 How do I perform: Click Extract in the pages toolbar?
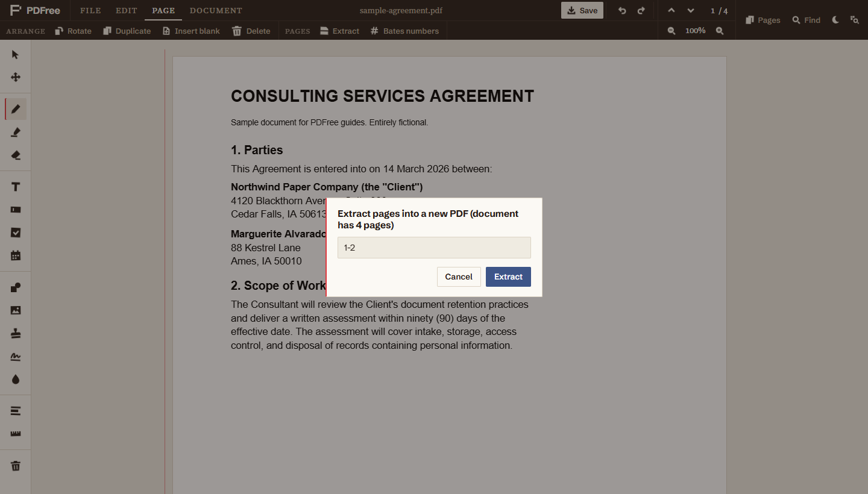[339, 31]
